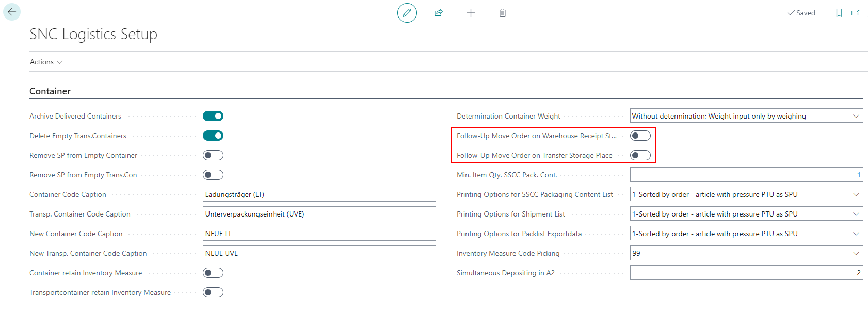Click the bookmark icon
This screenshot has width=868, height=315.
point(839,13)
